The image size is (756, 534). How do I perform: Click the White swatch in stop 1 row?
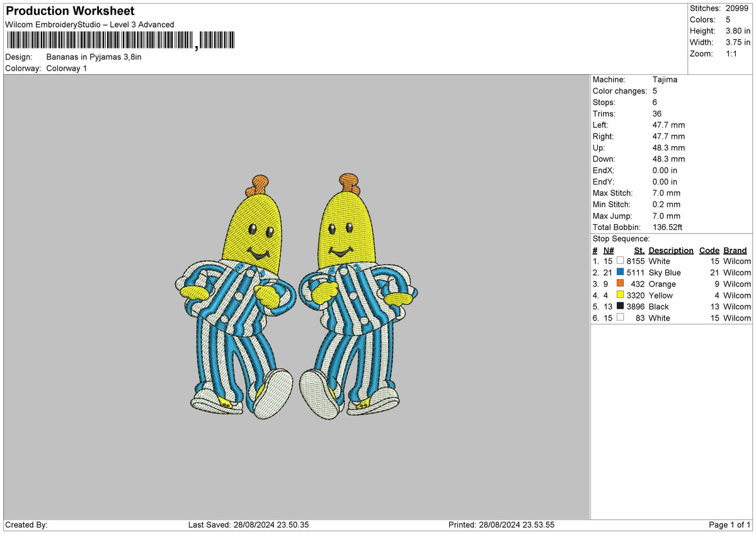pyautogui.click(x=621, y=261)
